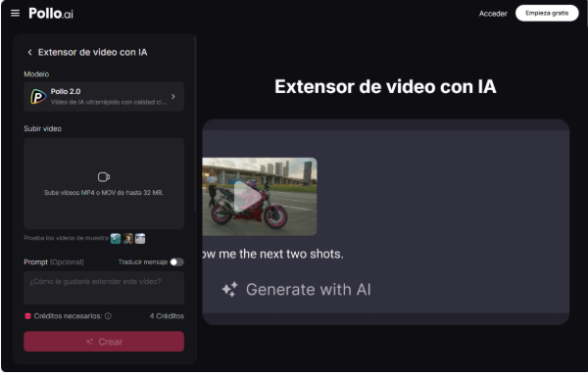Go back using the left arrow
Viewport: 588px width, 375px height.
tap(29, 53)
